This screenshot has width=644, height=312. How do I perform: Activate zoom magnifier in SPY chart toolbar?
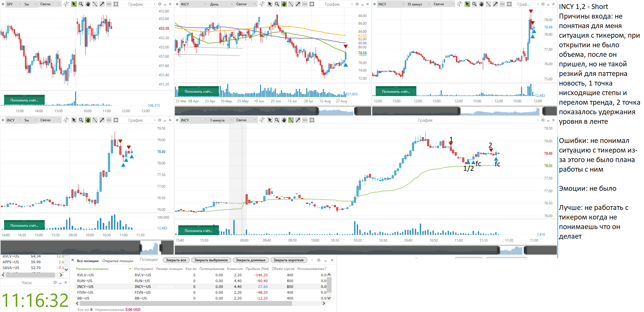click(x=81, y=4)
